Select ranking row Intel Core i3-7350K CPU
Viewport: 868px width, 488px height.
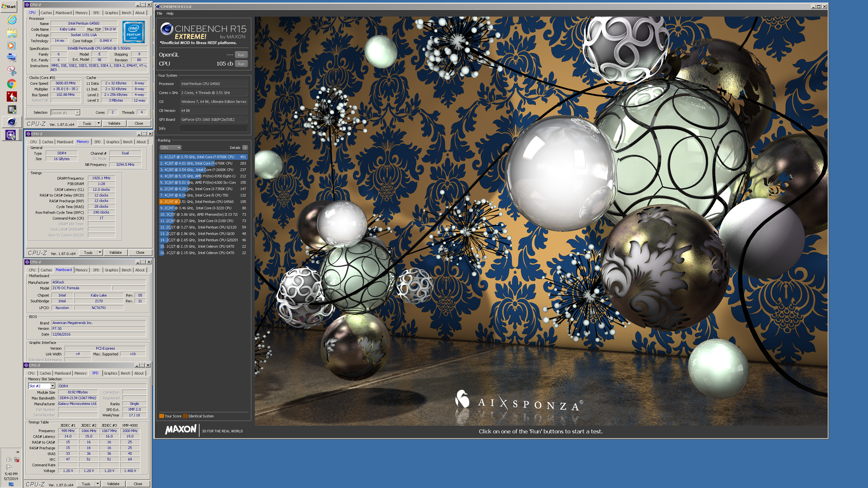203,189
